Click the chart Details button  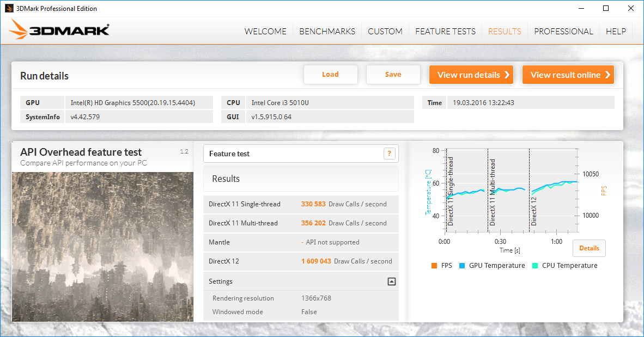(589, 248)
